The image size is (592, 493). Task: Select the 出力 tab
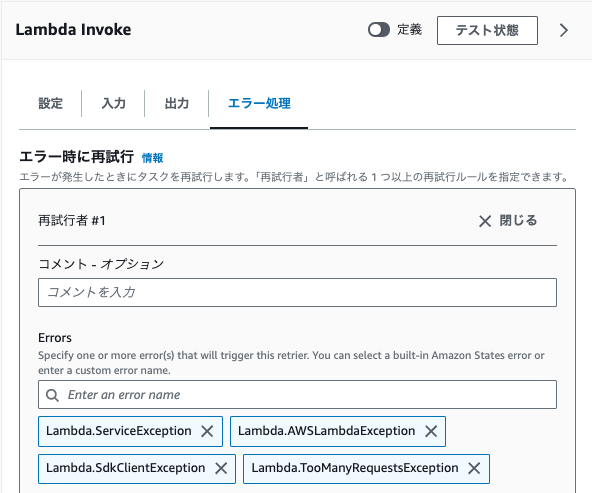177,103
